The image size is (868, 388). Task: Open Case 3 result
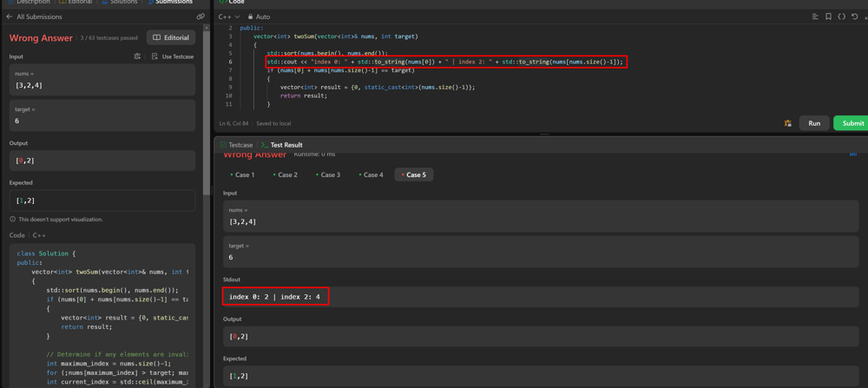pos(329,174)
